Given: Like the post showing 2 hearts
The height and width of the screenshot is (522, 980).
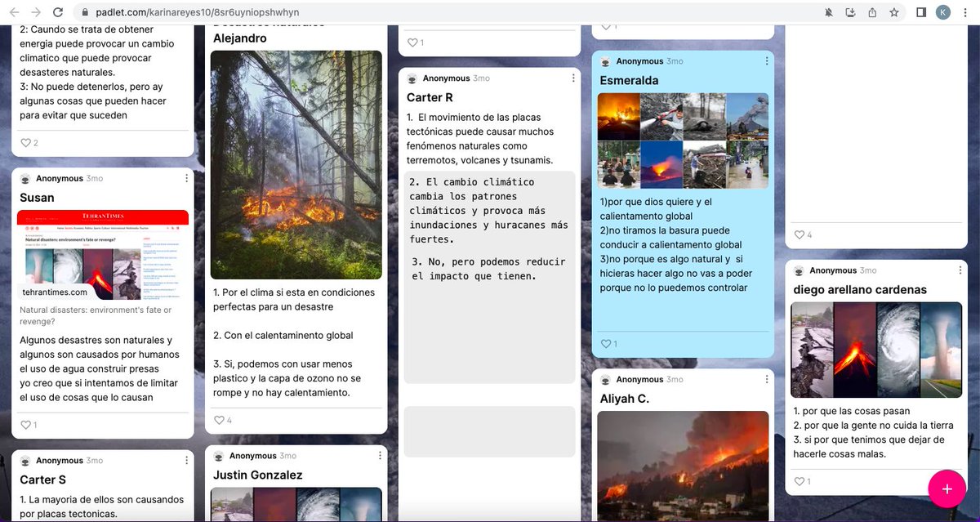Looking at the screenshot, I should click(25, 143).
